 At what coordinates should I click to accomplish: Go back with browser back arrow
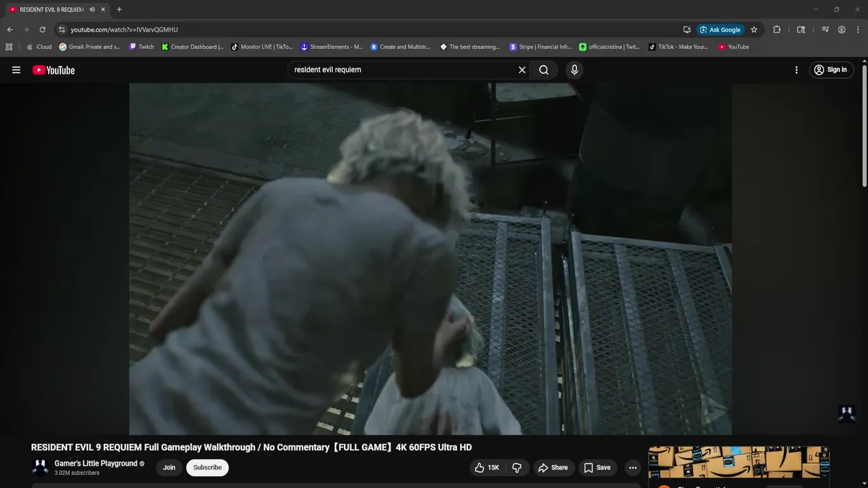click(x=9, y=30)
